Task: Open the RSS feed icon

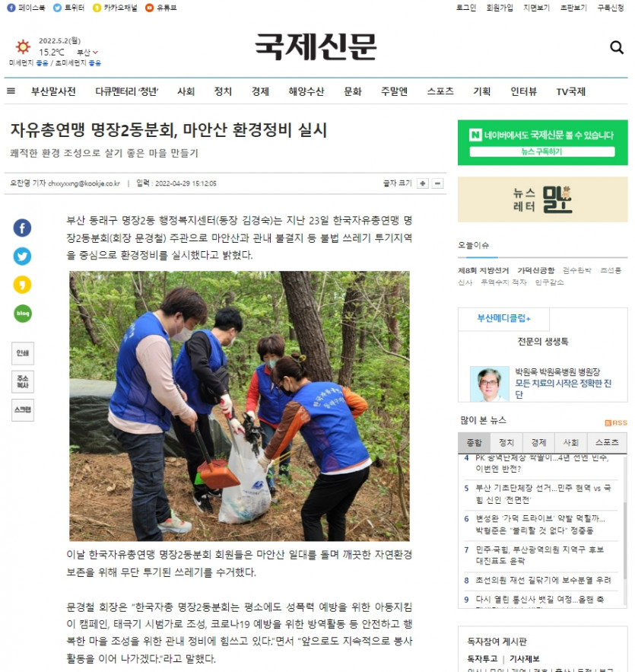Action: [616, 423]
